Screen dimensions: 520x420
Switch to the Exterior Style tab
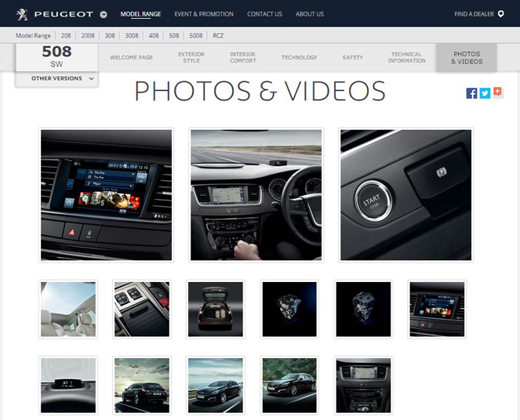[x=191, y=57]
